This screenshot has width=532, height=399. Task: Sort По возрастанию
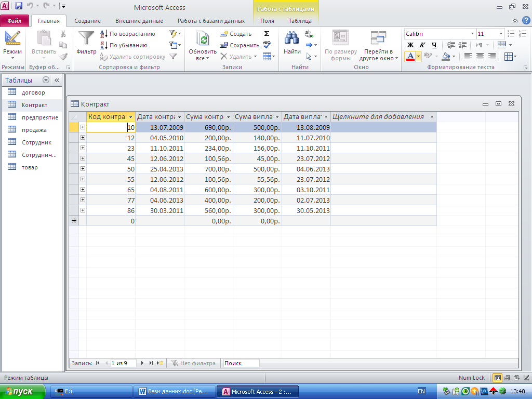point(128,34)
